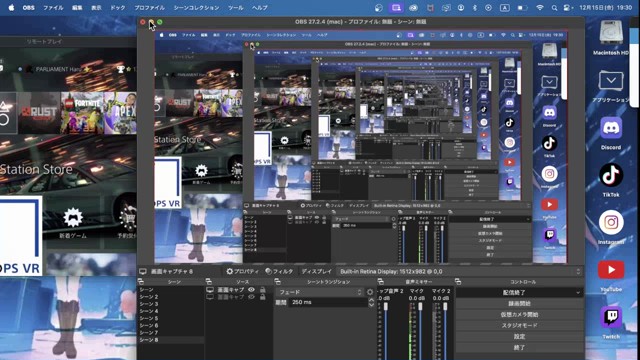Screen dimensions: 640x360
Task: Select シーン 8 in the scenes list
Action: (171, 340)
